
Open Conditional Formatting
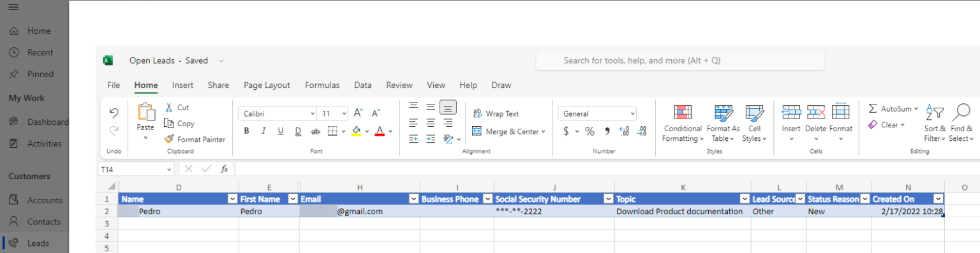tap(683, 124)
